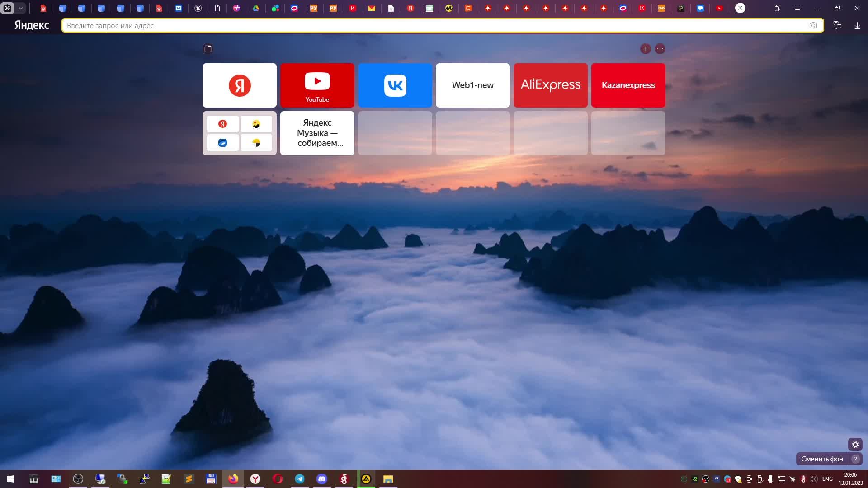Open Opera from the taskbar

278,479
